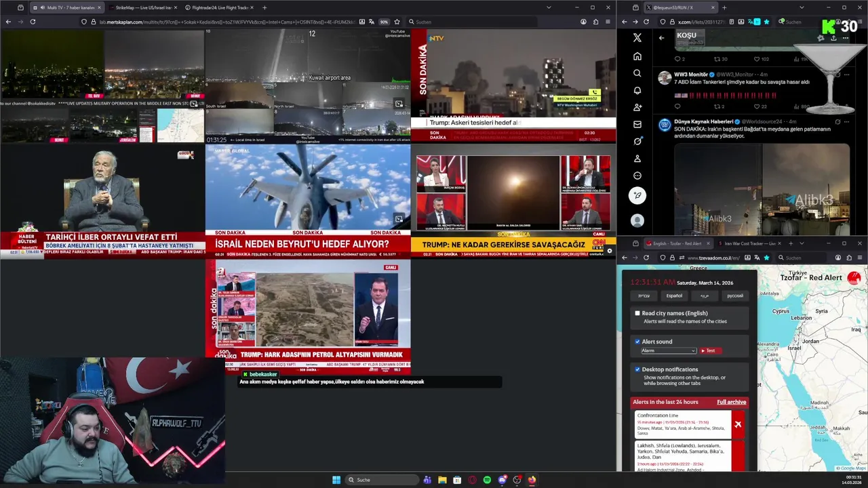Click Suchen search box in Multi TV window

click(x=471, y=22)
